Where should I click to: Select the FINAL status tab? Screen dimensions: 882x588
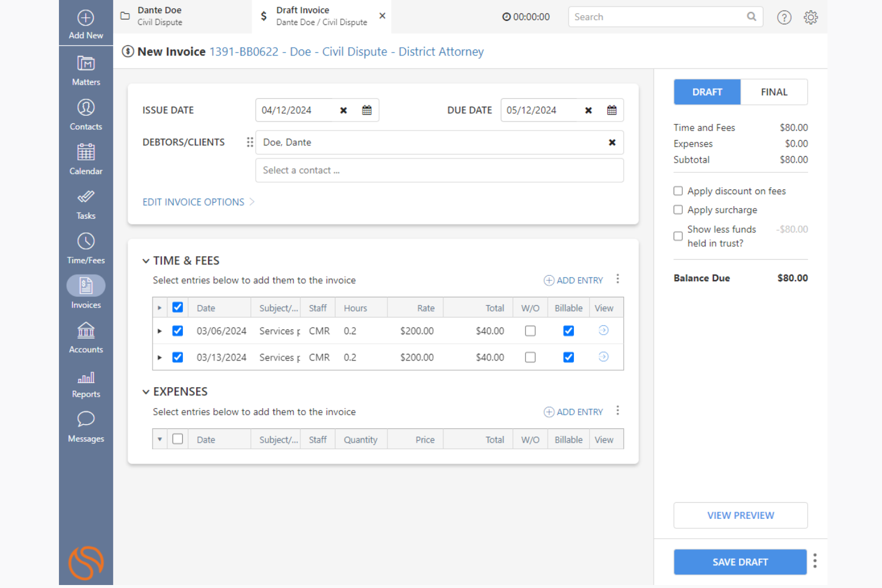pyautogui.click(x=774, y=92)
